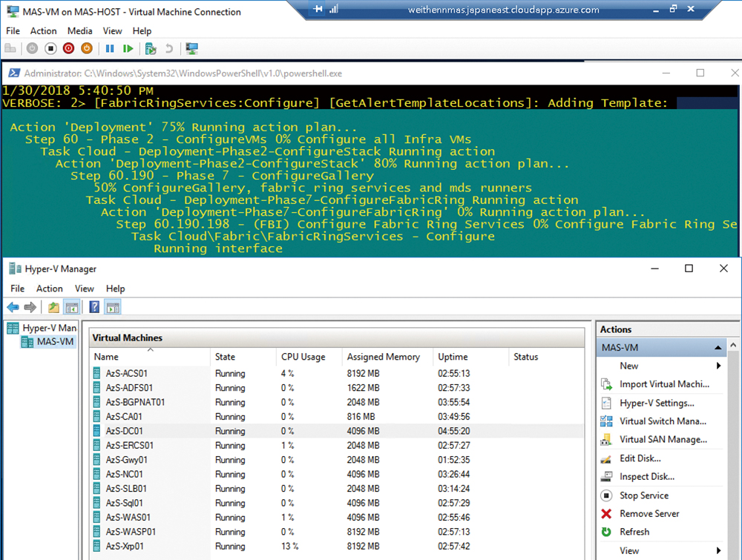Open File menu of VM Connection window
Viewport: 742px width, 560px height.
point(13,30)
